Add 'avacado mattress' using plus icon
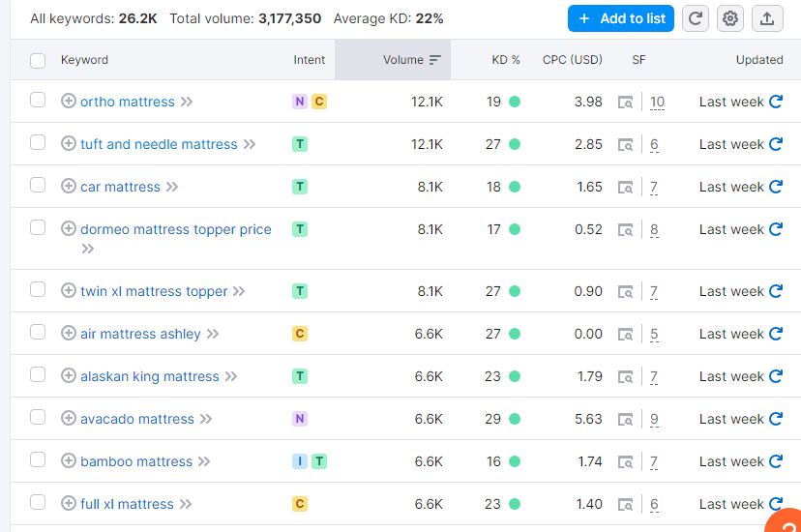Viewport: 801px width, 532px height. pos(69,418)
